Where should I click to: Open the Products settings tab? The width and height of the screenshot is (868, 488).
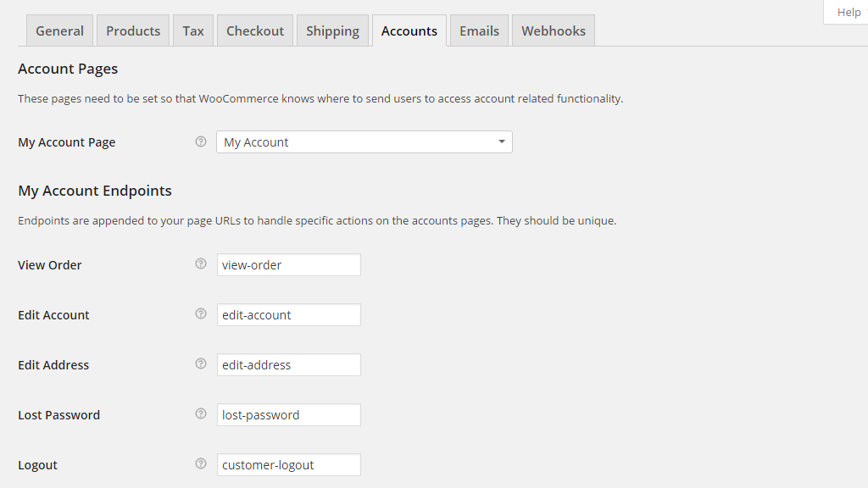click(x=133, y=30)
